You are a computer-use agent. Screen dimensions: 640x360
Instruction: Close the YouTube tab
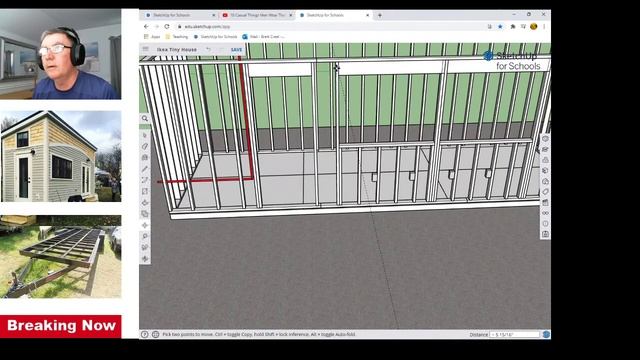tap(291, 15)
